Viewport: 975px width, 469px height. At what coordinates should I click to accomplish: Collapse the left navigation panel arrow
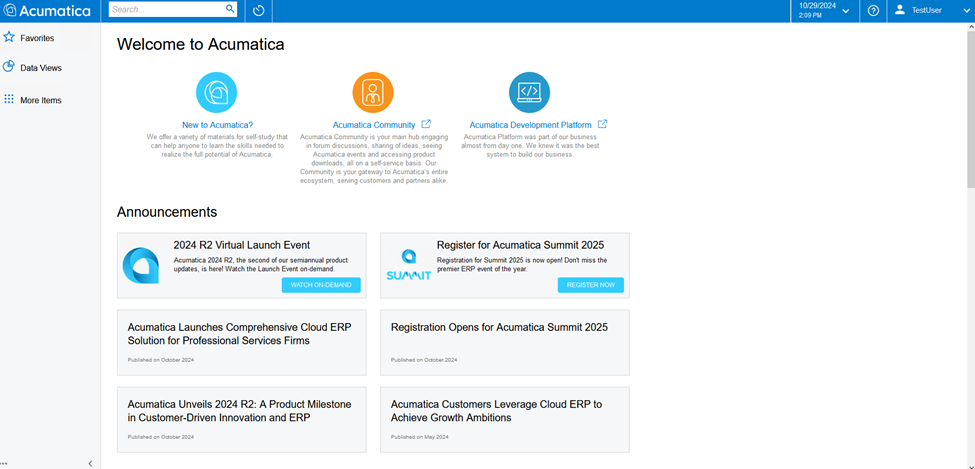[90, 463]
